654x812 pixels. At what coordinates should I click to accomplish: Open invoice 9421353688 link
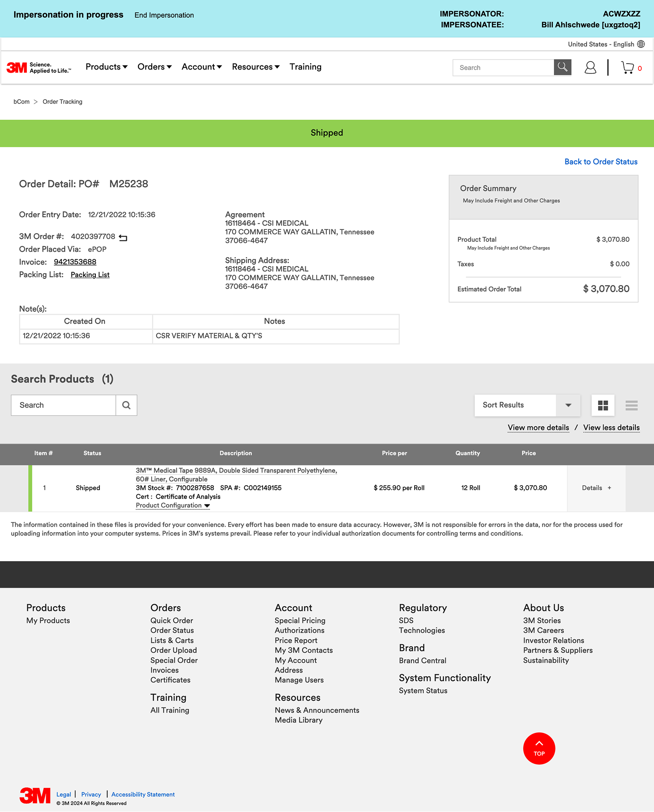(75, 262)
